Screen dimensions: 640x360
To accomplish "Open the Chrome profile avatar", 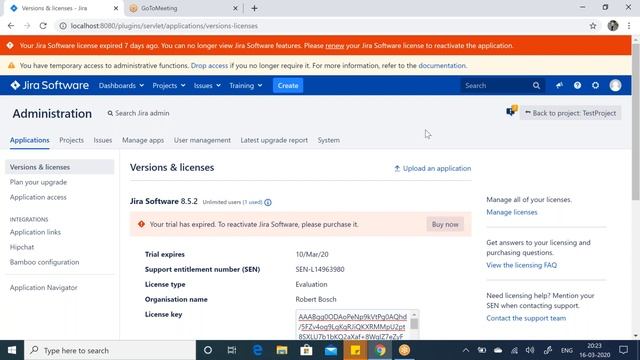I will tap(613, 26).
